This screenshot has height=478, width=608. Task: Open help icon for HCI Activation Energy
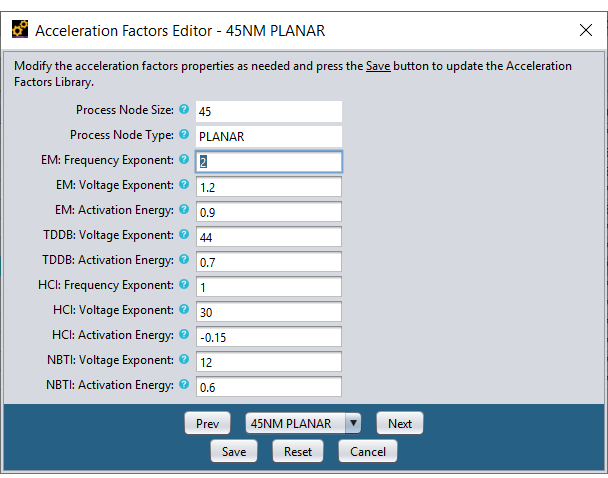tap(184, 334)
